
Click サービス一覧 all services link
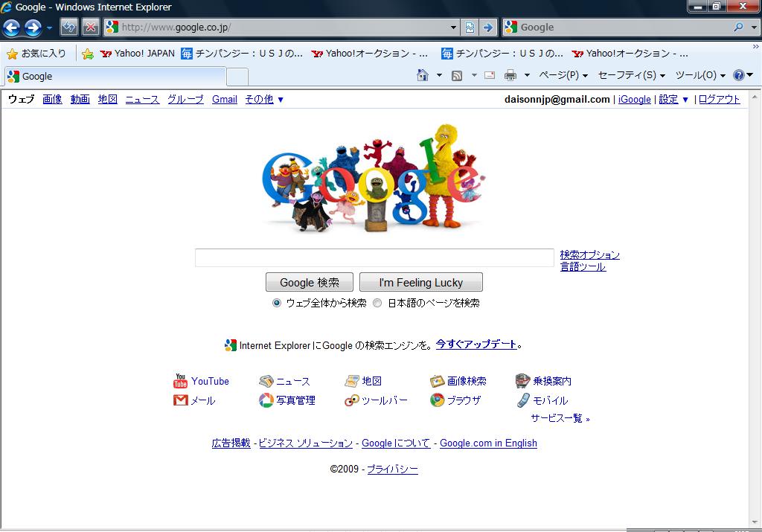click(x=560, y=418)
